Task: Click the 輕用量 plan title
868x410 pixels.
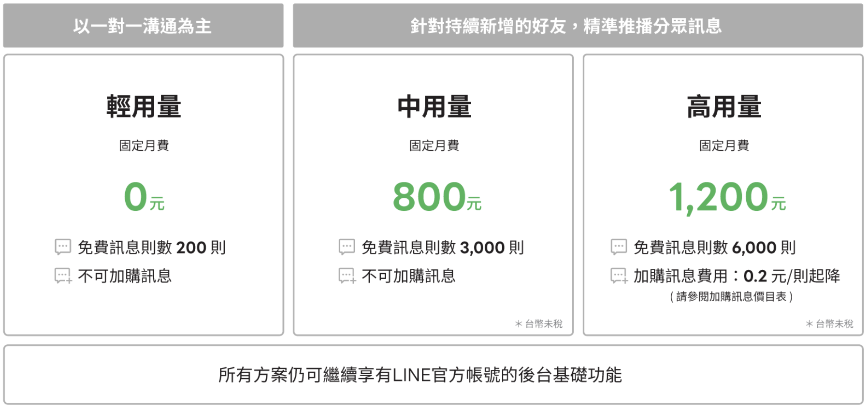Action: click(144, 107)
